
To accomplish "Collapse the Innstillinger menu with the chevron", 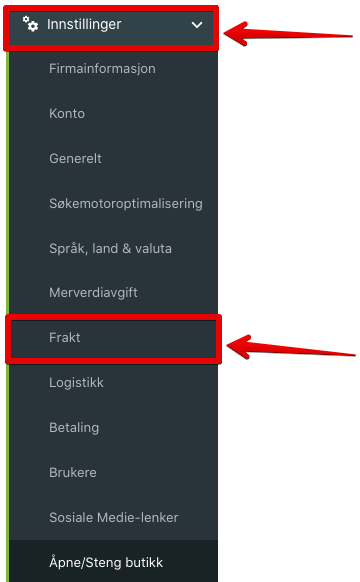I will coord(197,25).
